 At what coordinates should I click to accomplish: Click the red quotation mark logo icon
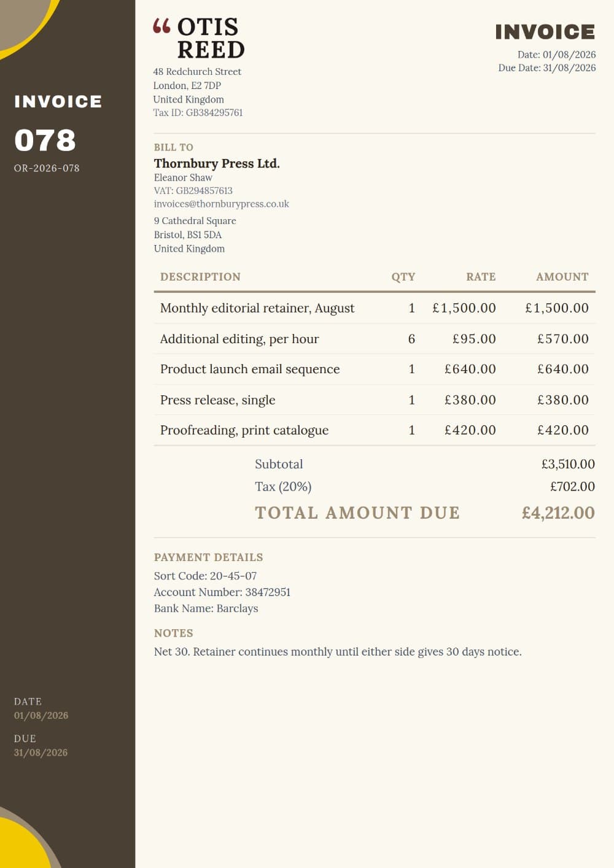click(x=161, y=26)
